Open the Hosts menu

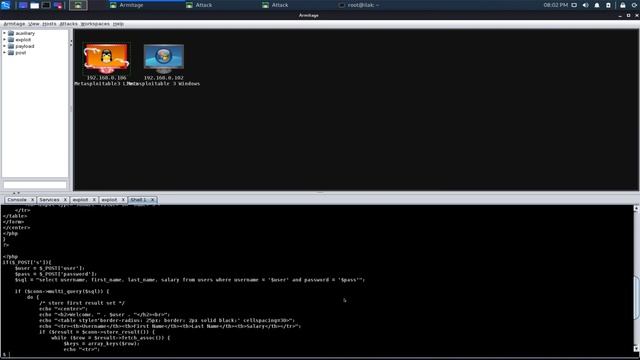pyautogui.click(x=49, y=24)
